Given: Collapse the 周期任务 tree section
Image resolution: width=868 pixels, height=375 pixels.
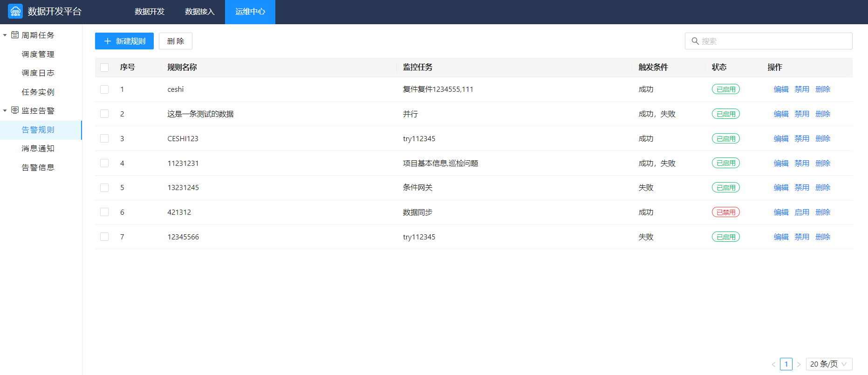Looking at the screenshot, I should (5, 35).
